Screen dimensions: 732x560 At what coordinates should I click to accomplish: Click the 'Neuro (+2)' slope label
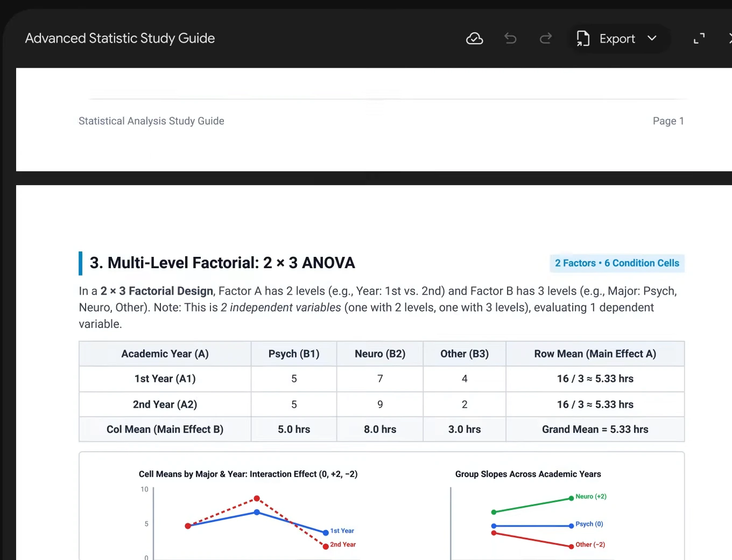[x=591, y=496]
